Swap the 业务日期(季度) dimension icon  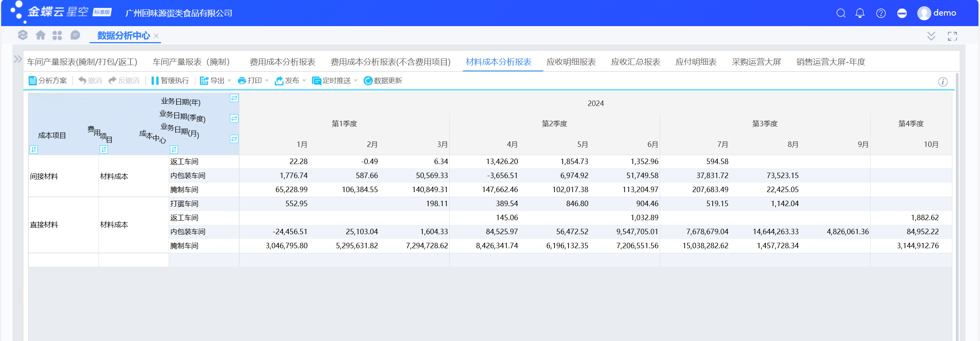click(x=234, y=118)
